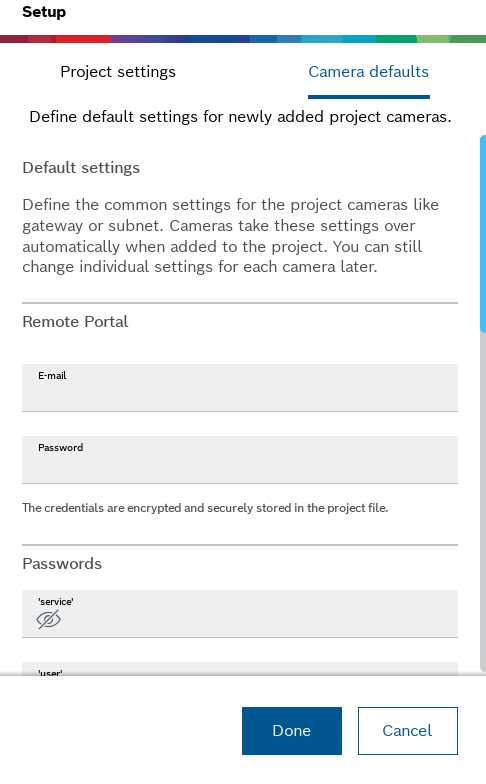Viewport: 486px width, 784px height.
Task: Click the Setup dialog title
Action: (44, 12)
